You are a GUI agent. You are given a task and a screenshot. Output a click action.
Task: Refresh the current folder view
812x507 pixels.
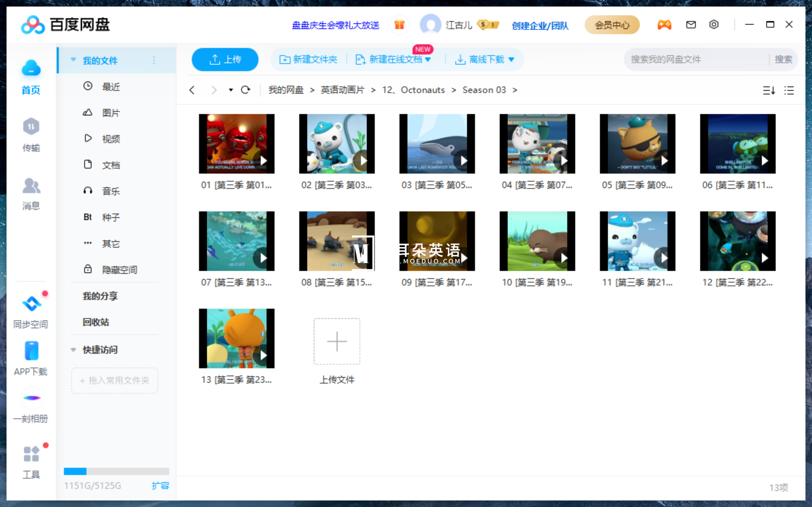tap(246, 90)
